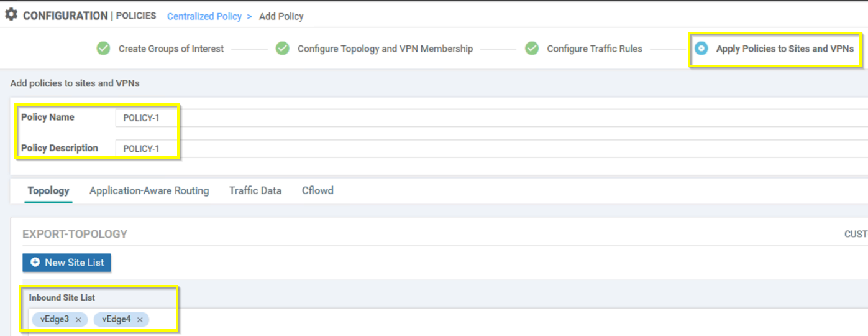This screenshot has height=336, width=868.
Task: Click the Policy Description input field
Action: 491,149
